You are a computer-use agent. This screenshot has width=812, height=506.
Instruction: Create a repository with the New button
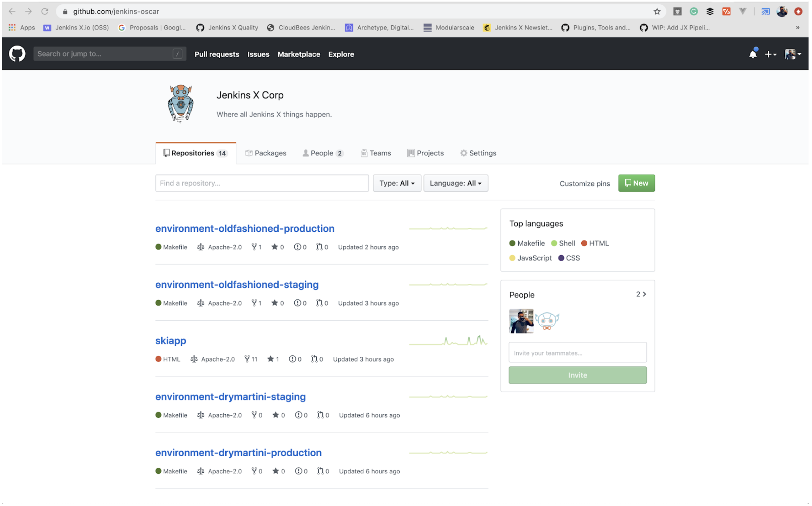(x=636, y=183)
